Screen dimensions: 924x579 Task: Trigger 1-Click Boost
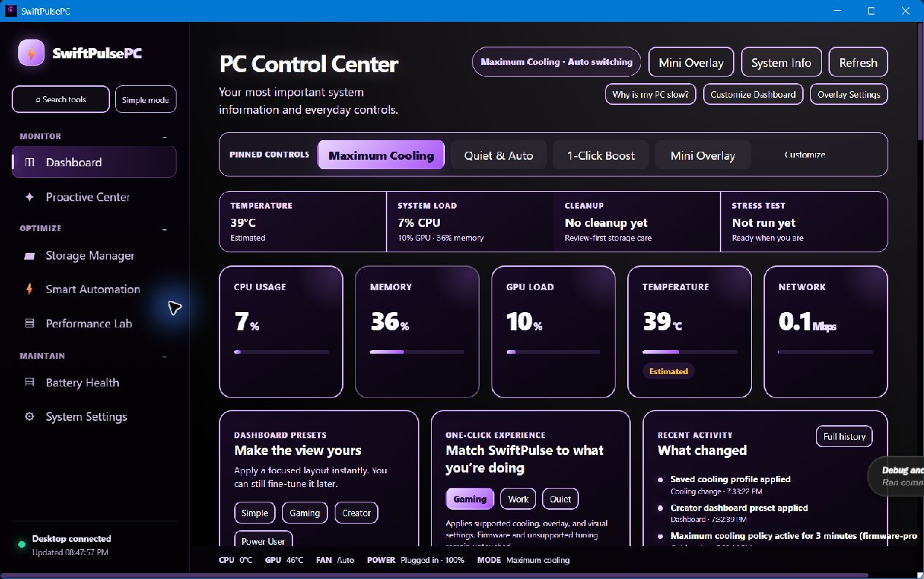[x=601, y=155]
